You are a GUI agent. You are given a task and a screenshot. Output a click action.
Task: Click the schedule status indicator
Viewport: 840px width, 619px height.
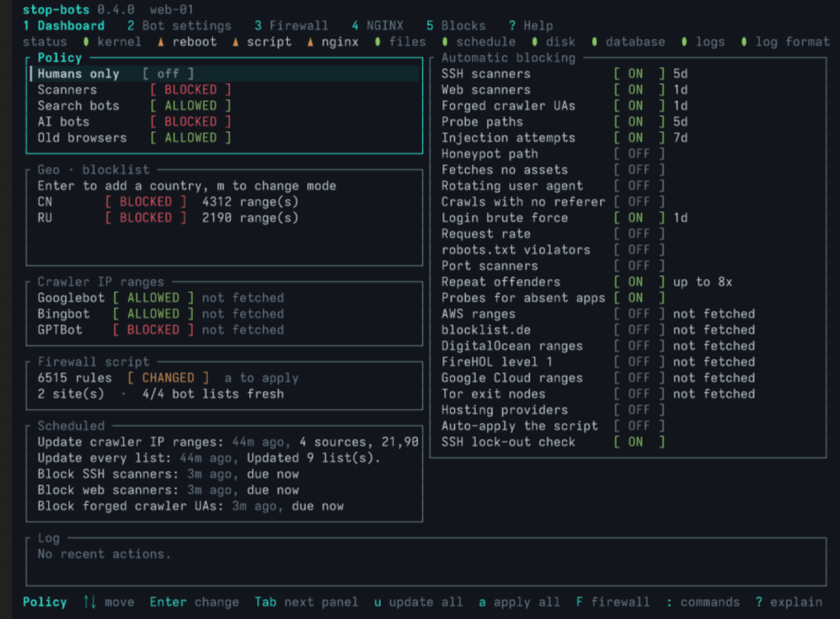coord(478,42)
